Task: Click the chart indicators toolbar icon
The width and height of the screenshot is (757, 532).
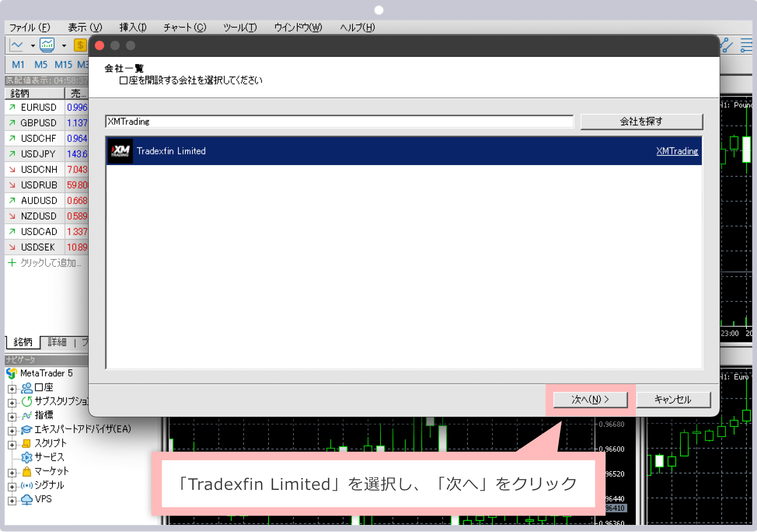Action: pyautogui.click(x=47, y=45)
